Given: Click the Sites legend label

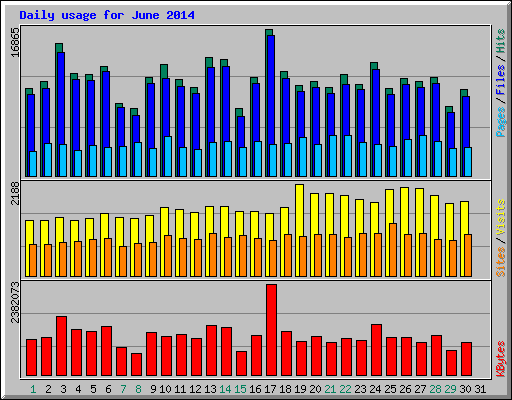Looking at the screenshot, I should (x=500, y=262).
